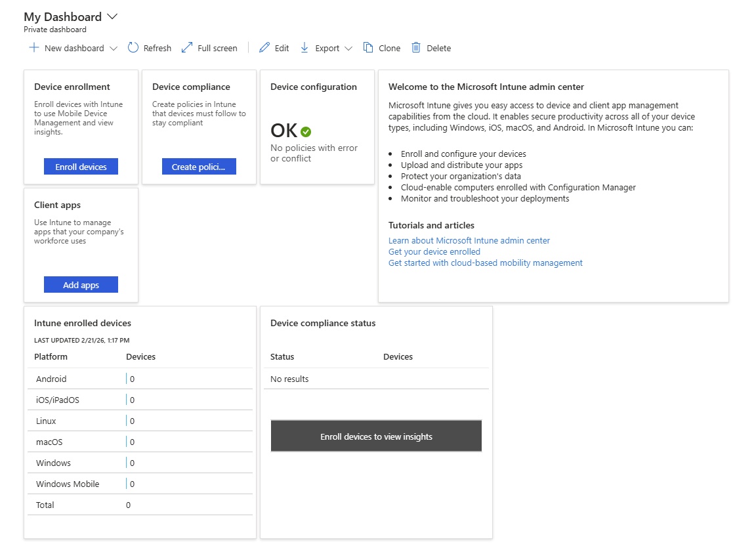
Task: Click the Delete trash can icon
Action: point(416,48)
